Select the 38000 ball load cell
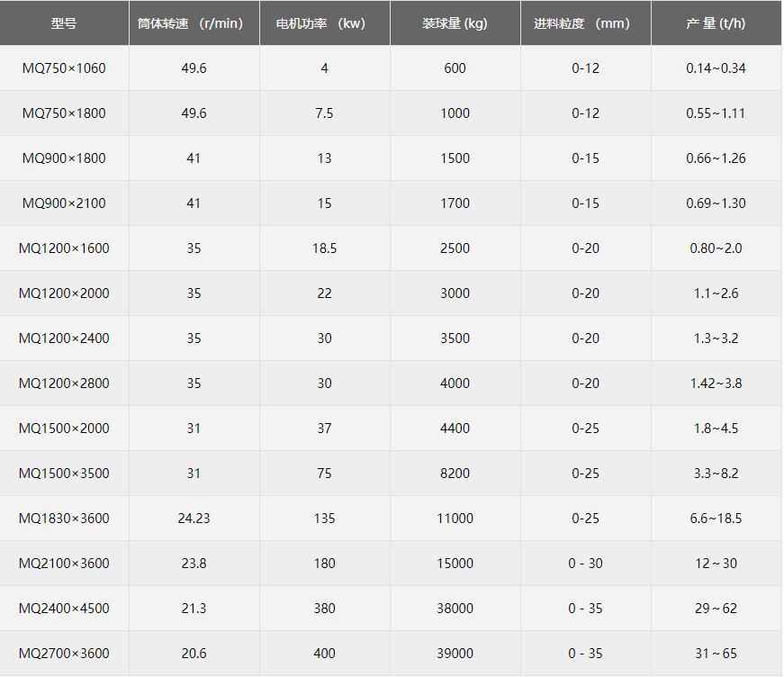784x677 pixels. pos(455,609)
